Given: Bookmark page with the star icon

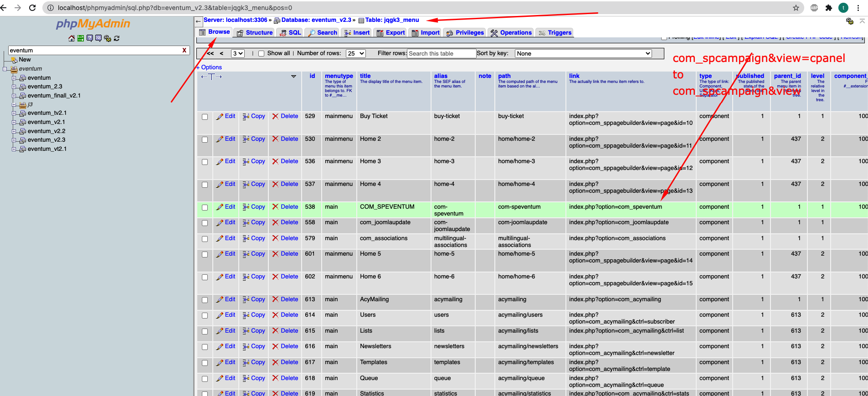Looking at the screenshot, I should pyautogui.click(x=796, y=8).
